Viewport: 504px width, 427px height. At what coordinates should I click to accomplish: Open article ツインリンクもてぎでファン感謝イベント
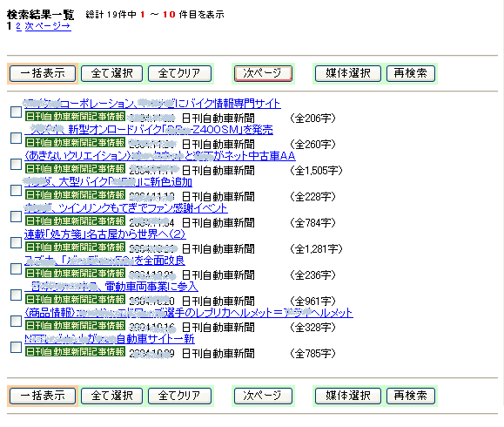[126, 208]
